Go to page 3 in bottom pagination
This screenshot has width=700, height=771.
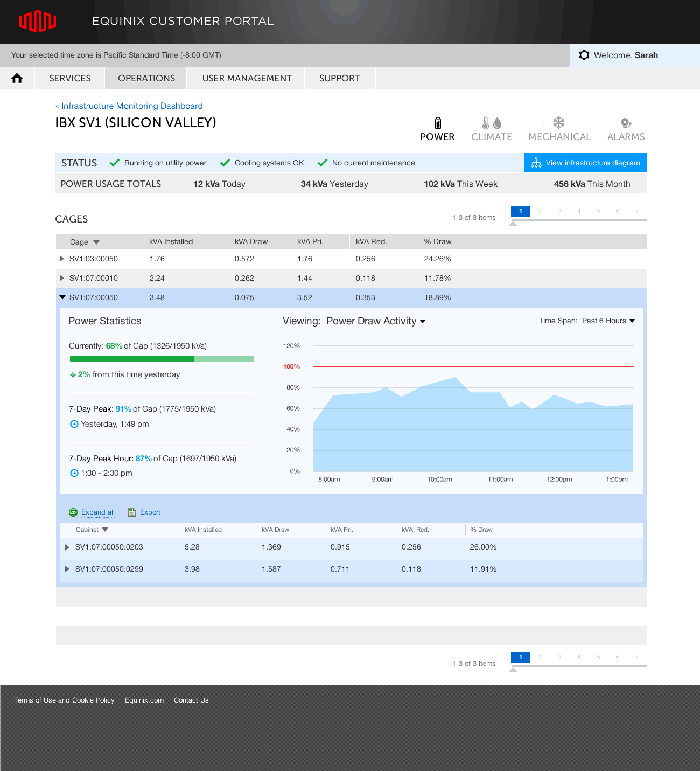(559, 657)
